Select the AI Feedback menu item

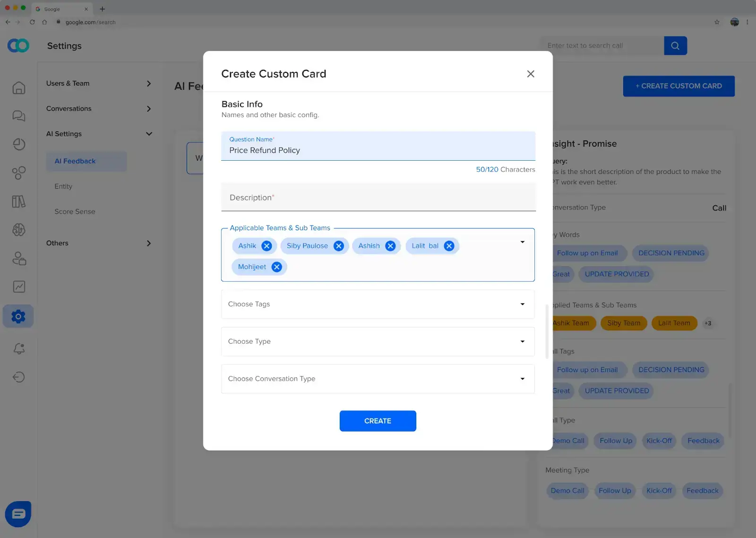86,161
